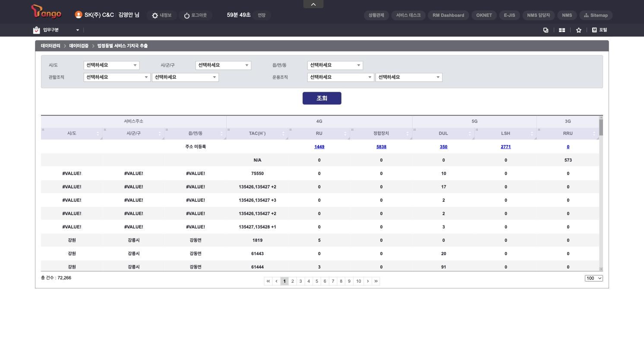This screenshot has height=350, width=644.
Task: Go to page 10 of results
Action: (358, 281)
